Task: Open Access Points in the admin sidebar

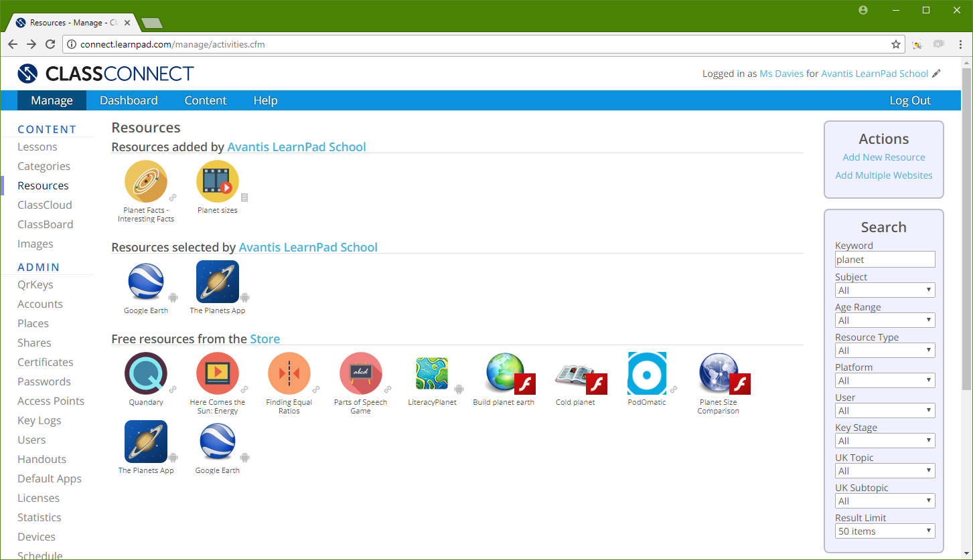Action: (x=51, y=401)
